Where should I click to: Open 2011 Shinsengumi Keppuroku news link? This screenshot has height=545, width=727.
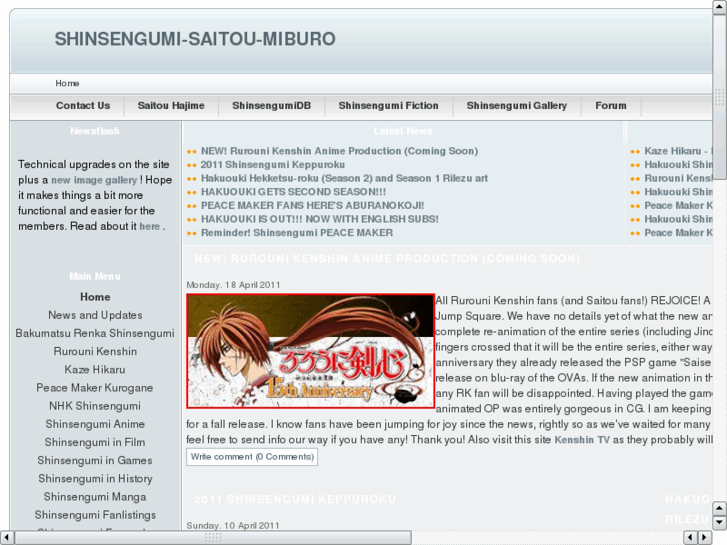click(273, 165)
